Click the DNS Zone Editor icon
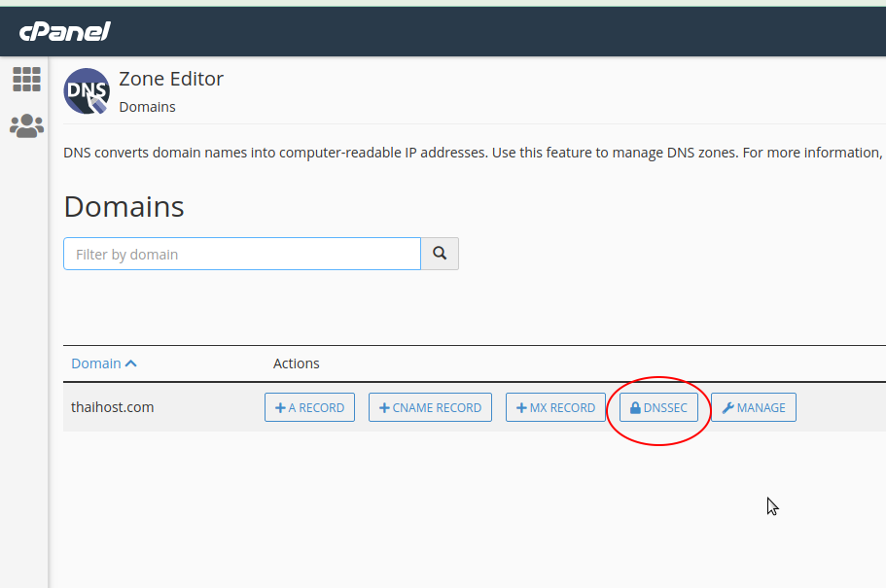Image resolution: width=886 pixels, height=588 pixels. pyautogui.click(x=87, y=91)
